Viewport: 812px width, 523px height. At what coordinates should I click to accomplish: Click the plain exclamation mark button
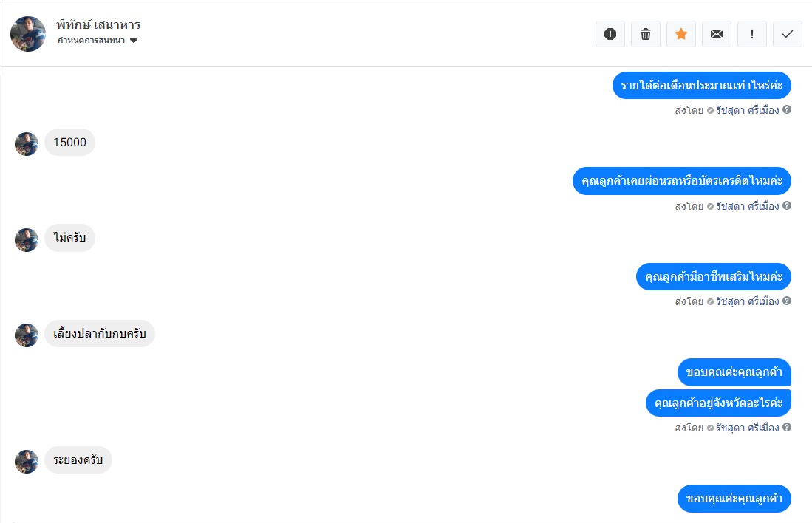751,34
